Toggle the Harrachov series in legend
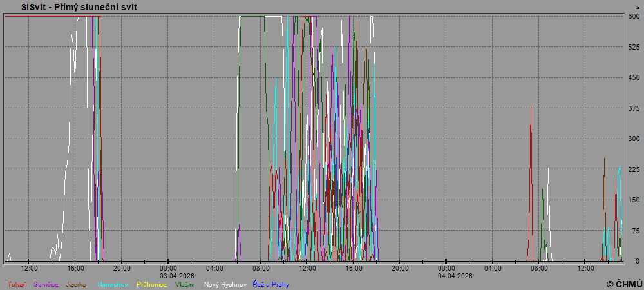 (113, 284)
